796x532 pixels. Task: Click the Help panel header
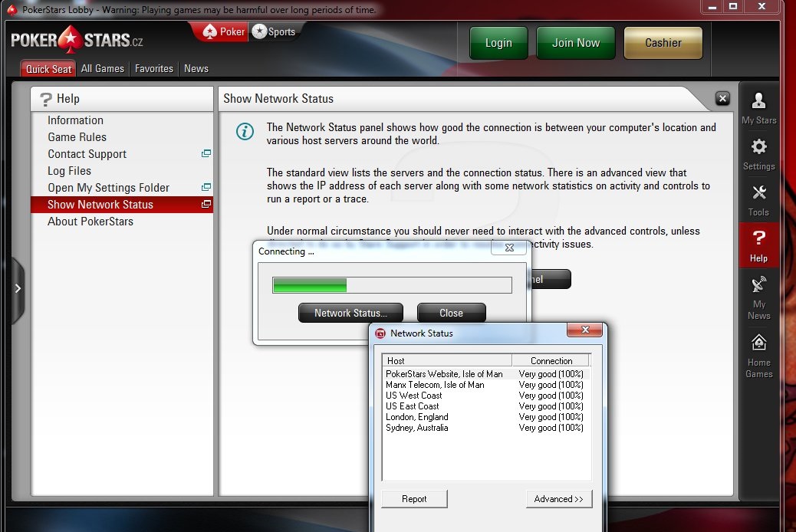(x=122, y=98)
